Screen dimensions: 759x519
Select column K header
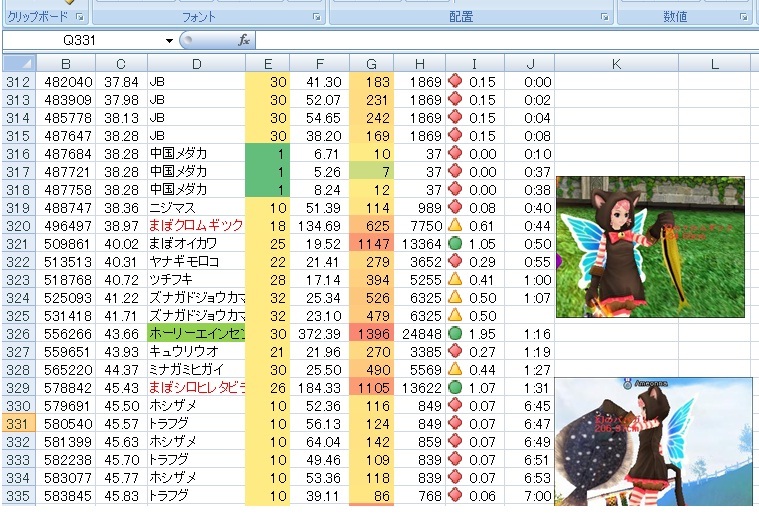(616, 64)
